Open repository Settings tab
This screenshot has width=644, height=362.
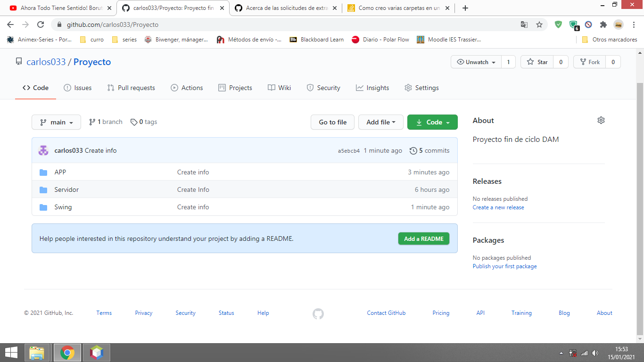421,88
